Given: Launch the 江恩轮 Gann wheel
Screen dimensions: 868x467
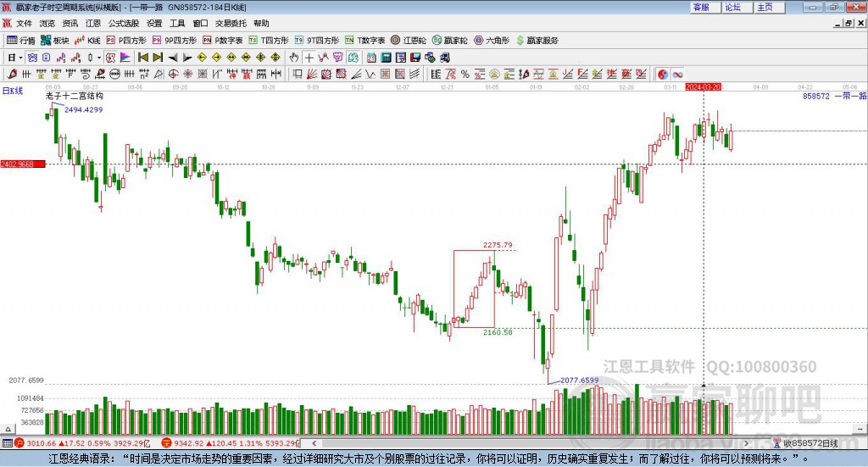Looking at the screenshot, I should pyautogui.click(x=409, y=41).
